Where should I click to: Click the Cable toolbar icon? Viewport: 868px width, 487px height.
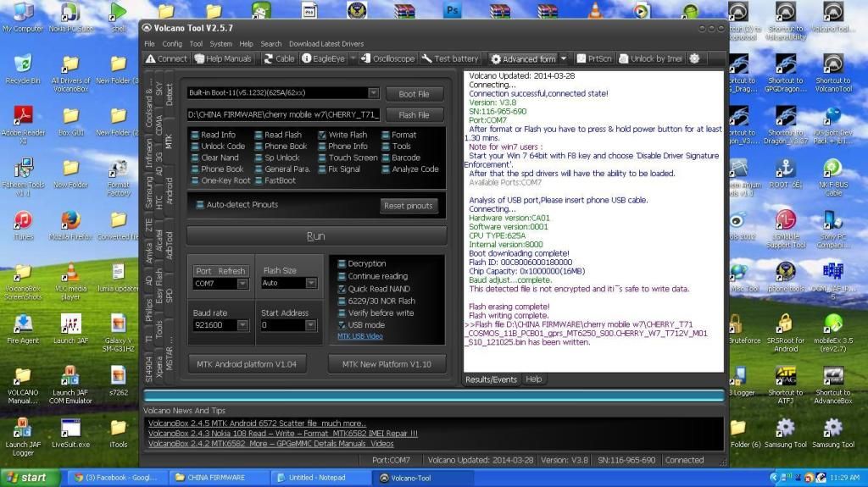coord(279,58)
